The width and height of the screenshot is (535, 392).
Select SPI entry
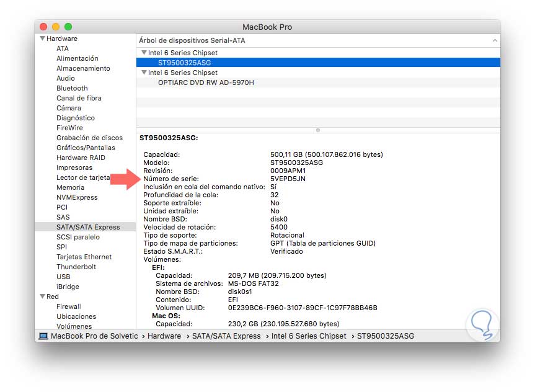(x=61, y=246)
